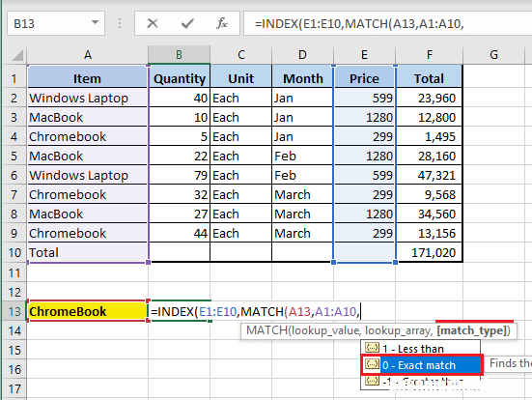Viewport: 532px width, 400px height.
Task: Cancel the formula entry with X icon
Action: 153,23
